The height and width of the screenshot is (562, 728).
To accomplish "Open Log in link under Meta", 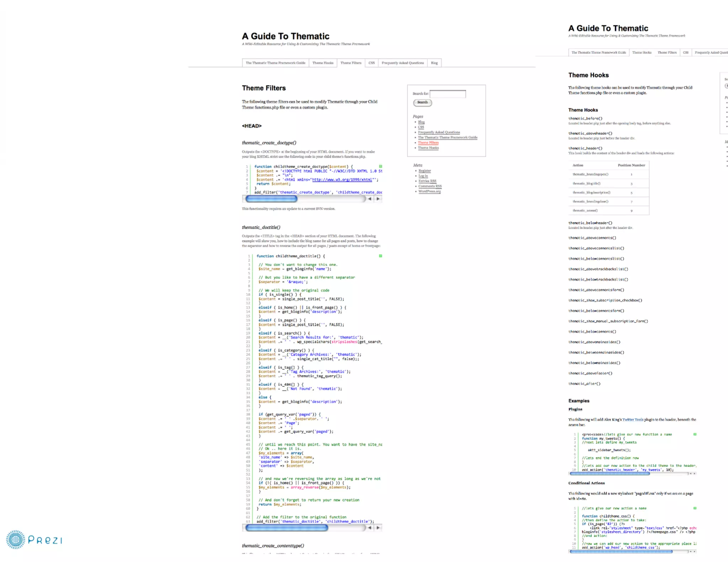I will (x=423, y=176).
